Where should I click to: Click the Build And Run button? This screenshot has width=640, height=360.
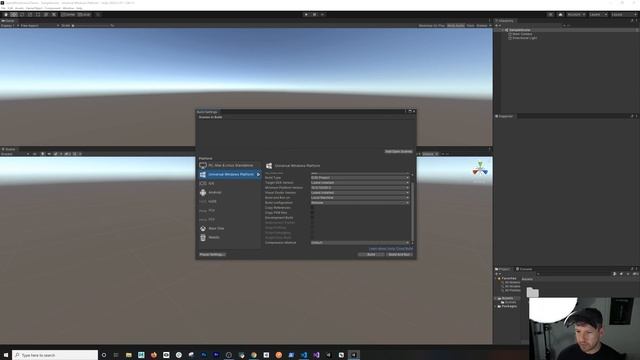coord(399,254)
